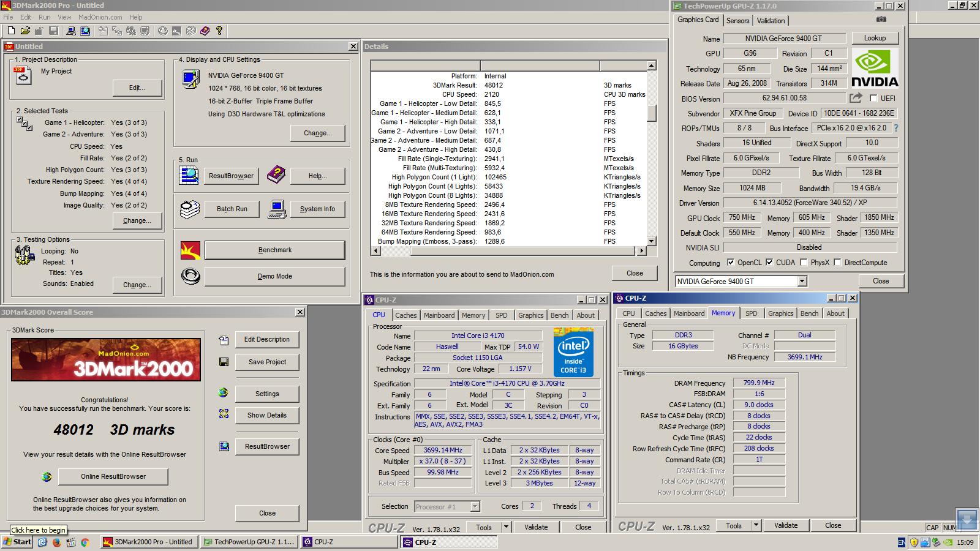Open the MadOnion.com menu

[100, 17]
